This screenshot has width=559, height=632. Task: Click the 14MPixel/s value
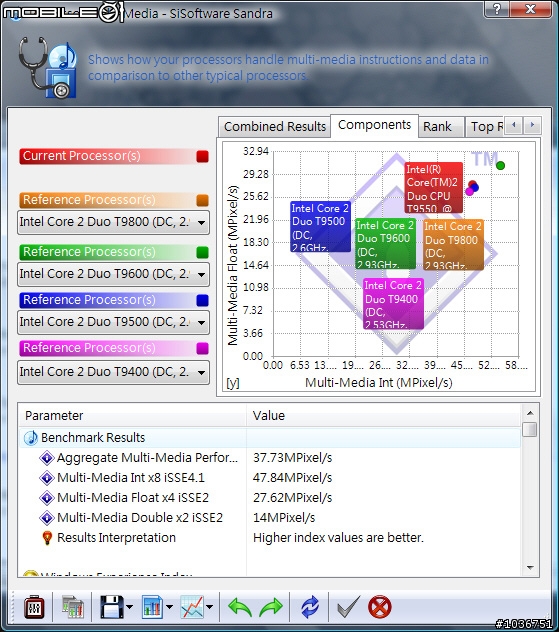point(284,518)
